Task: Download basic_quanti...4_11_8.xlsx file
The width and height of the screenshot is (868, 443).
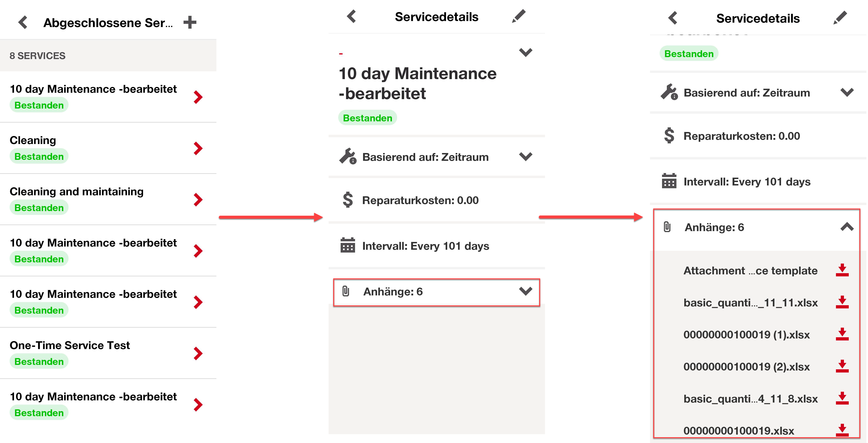Action: (x=842, y=398)
